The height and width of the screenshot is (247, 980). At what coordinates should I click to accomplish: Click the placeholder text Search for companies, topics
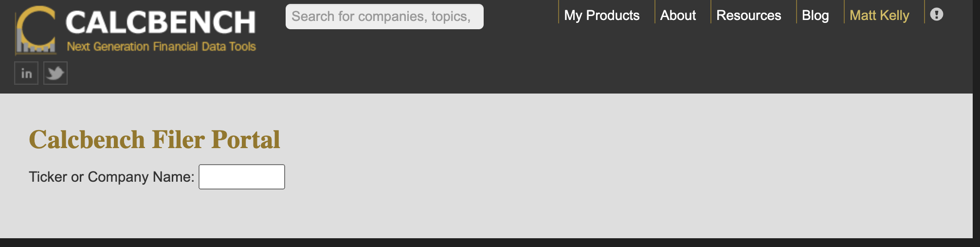click(x=381, y=17)
